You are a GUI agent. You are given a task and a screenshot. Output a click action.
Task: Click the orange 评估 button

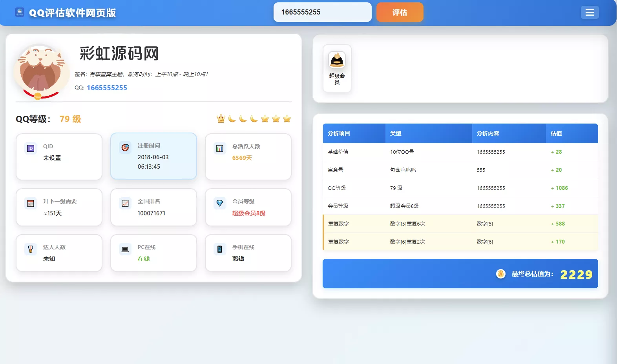click(400, 13)
